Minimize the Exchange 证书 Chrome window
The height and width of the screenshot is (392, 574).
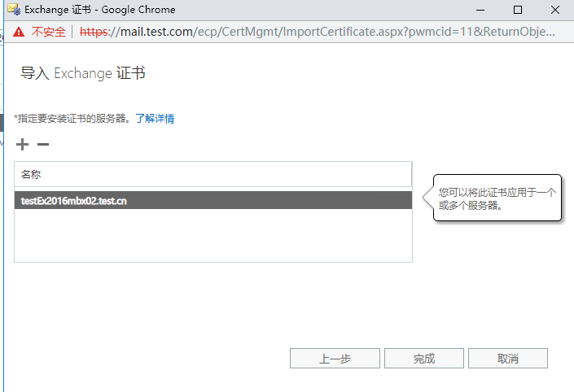click(x=480, y=10)
